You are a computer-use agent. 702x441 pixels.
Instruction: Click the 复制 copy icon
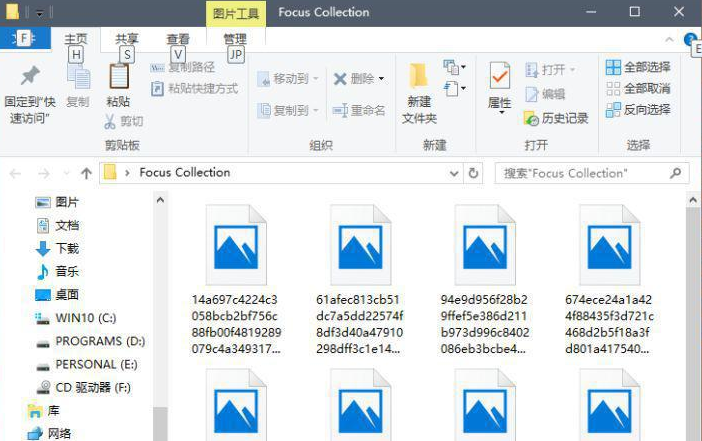78,77
